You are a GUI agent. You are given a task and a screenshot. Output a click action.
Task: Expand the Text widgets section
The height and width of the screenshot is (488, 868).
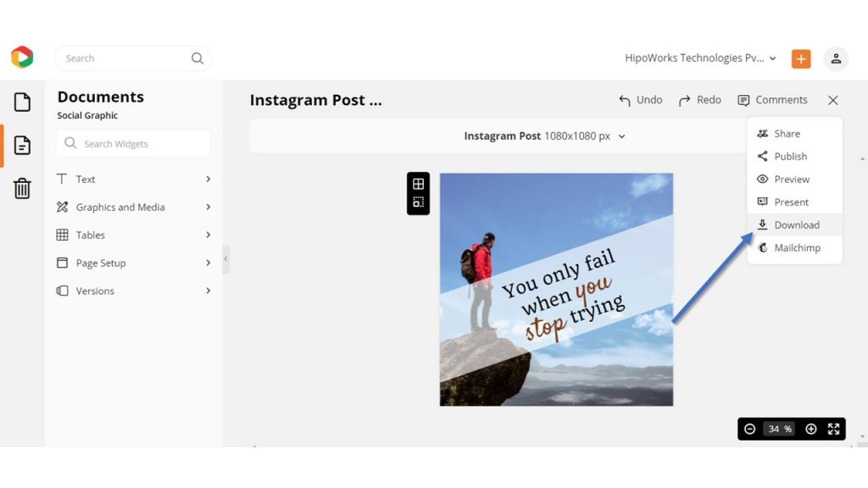[x=133, y=180]
